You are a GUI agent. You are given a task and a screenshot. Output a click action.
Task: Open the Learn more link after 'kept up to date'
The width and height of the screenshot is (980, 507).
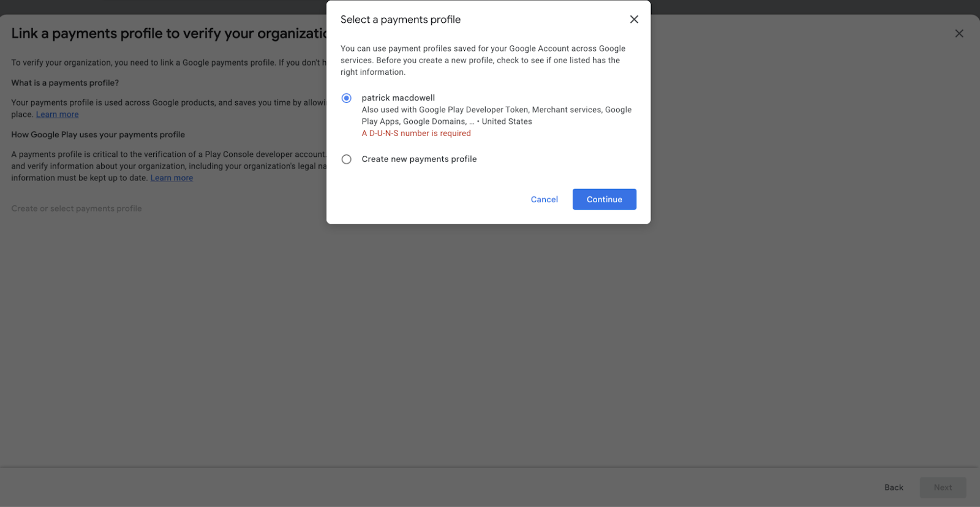[172, 178]
